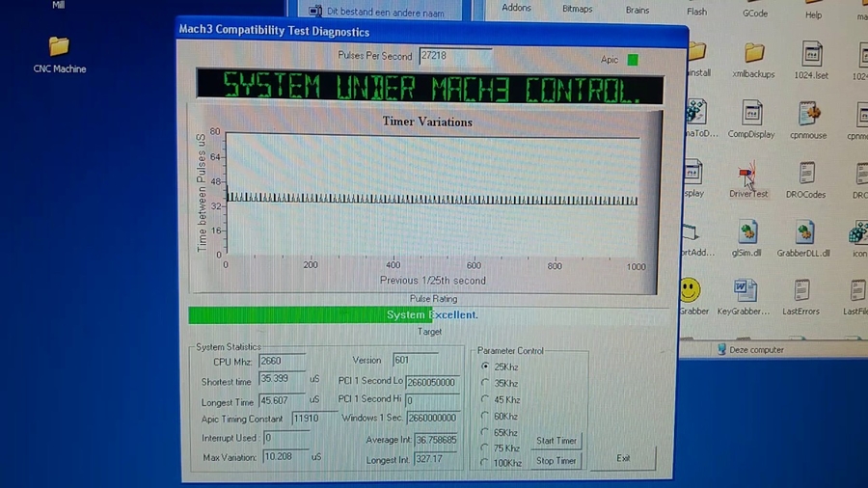Viewport: 868px width, 488px height.
Task: Click the Start Timer button
Action: 556,441
